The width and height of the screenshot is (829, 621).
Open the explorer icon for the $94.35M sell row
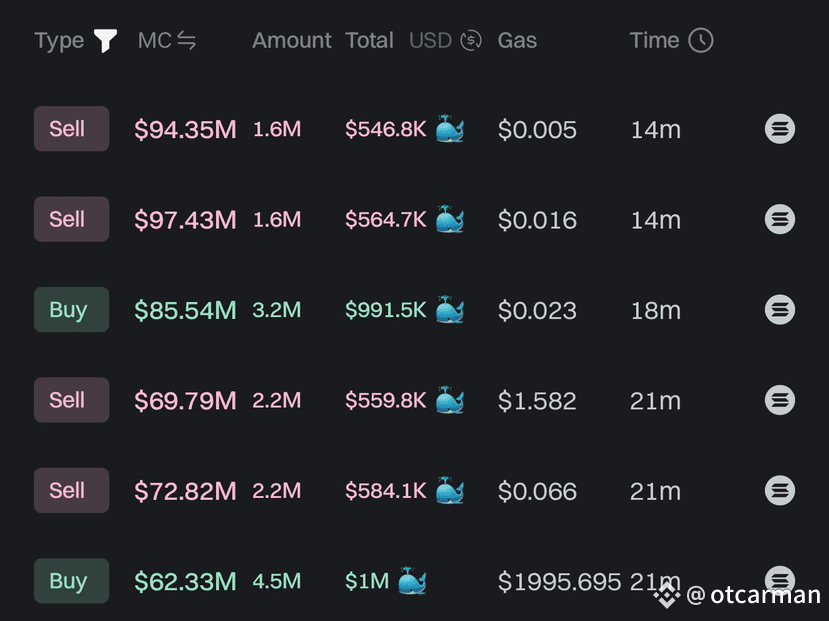point(780,129)
